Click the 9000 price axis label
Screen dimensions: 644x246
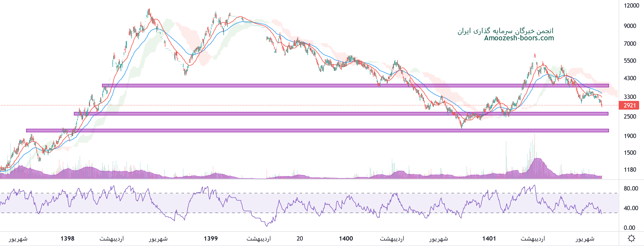click(630, 26)
